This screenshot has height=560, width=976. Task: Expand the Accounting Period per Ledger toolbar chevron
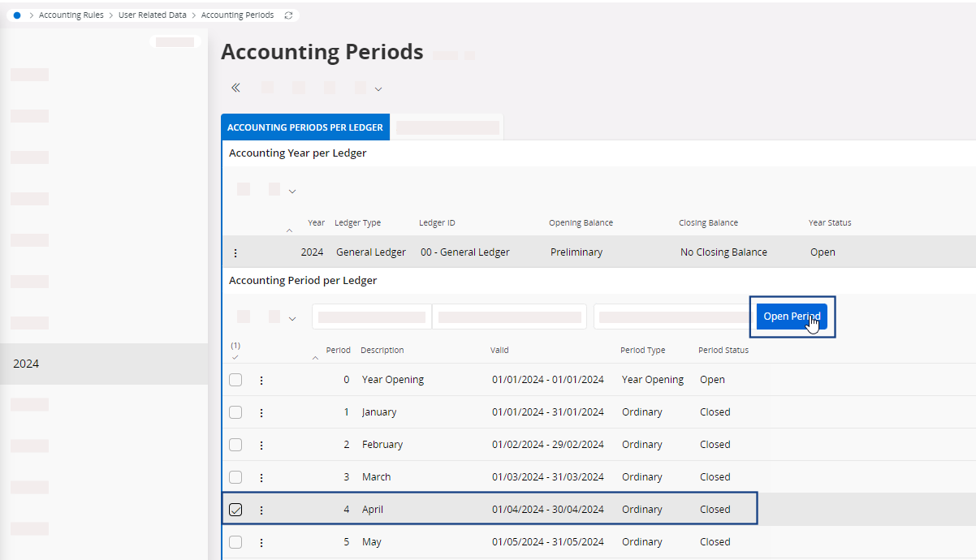(x=292, y=319)
